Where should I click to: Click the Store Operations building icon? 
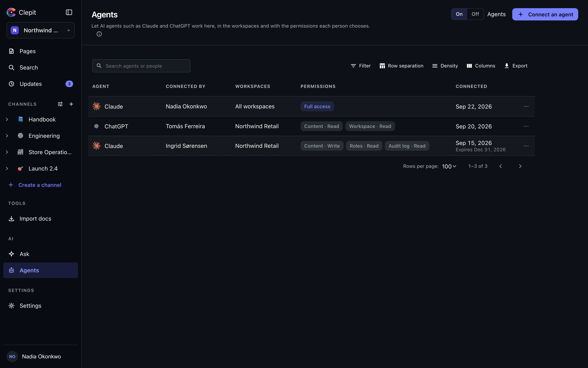click(20, 152)
